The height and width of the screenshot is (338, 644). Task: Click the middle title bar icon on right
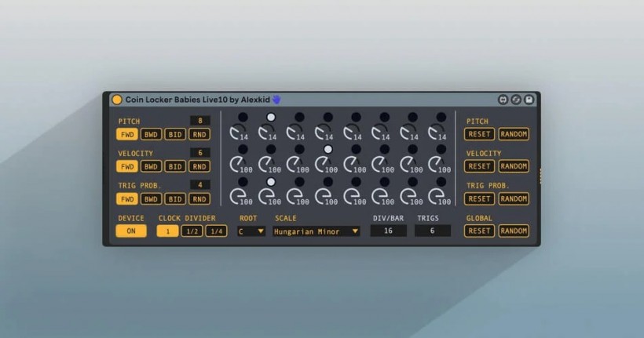pyautogui.click(x=516, y=100)
